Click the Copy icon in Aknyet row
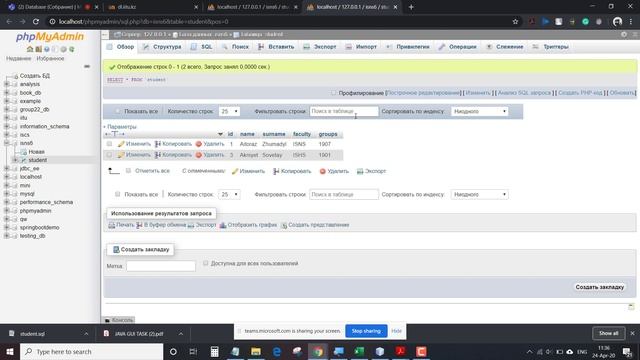 coord(158,155)
